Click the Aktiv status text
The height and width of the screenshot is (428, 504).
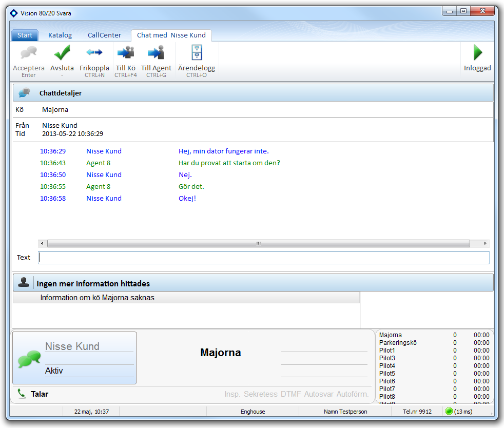tap(54, 371)
